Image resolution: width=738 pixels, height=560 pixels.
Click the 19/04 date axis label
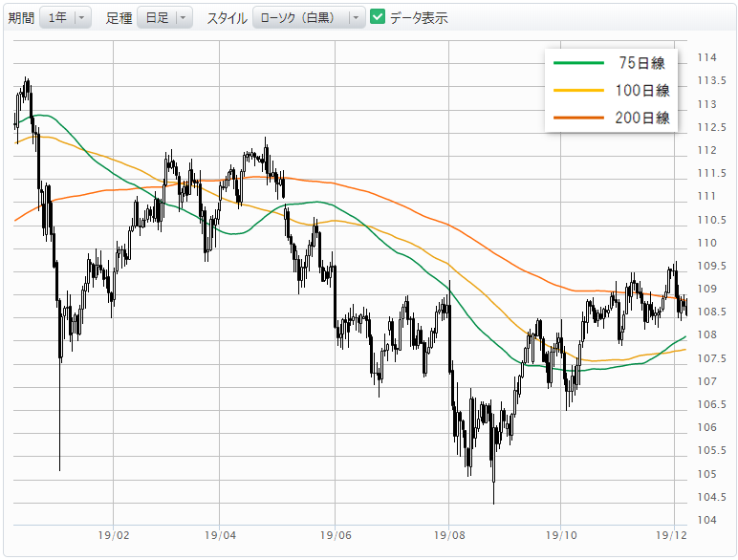(x=220, y=535)
